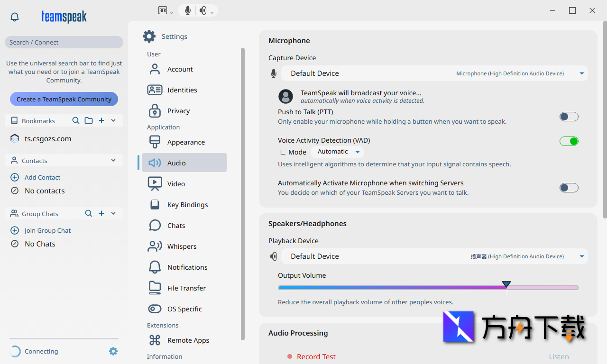
Task: Collapse the Contacts section chevron
Action: 113,161
